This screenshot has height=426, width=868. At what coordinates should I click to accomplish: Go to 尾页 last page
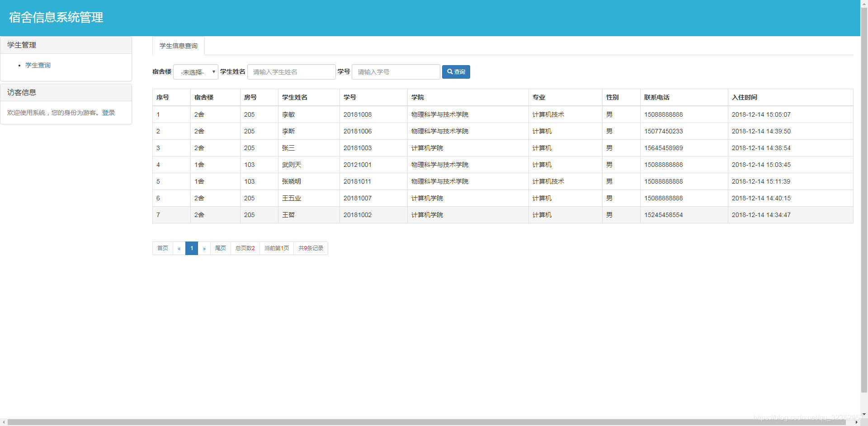pos(221,248)
